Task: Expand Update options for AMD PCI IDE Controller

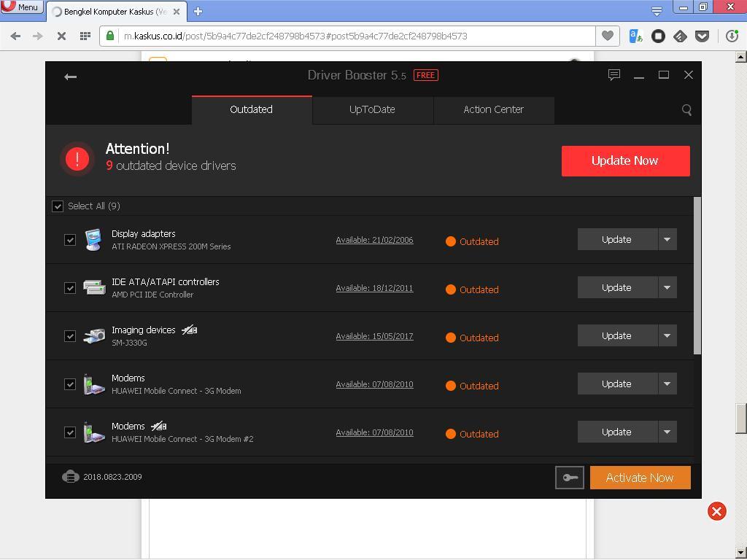Action: click(x=667, y=287)
